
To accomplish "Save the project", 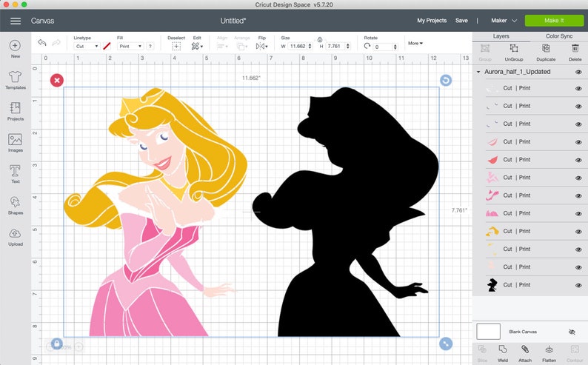I will tap(461, 21).
